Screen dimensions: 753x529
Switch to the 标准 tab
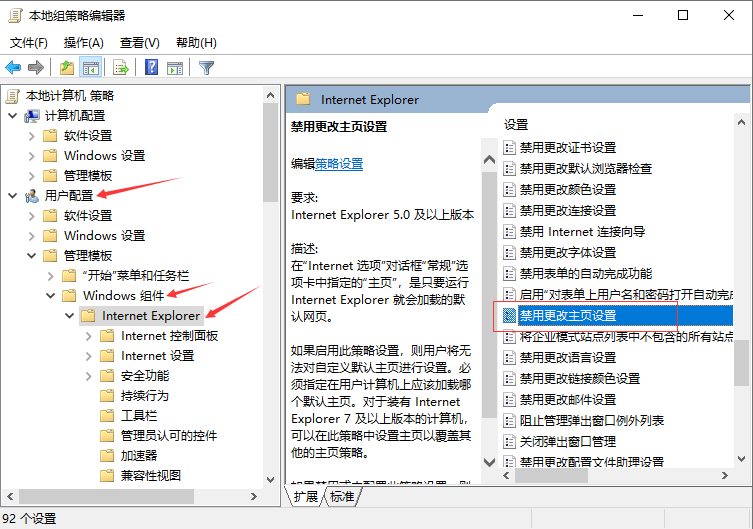click(x=342, y=496)
